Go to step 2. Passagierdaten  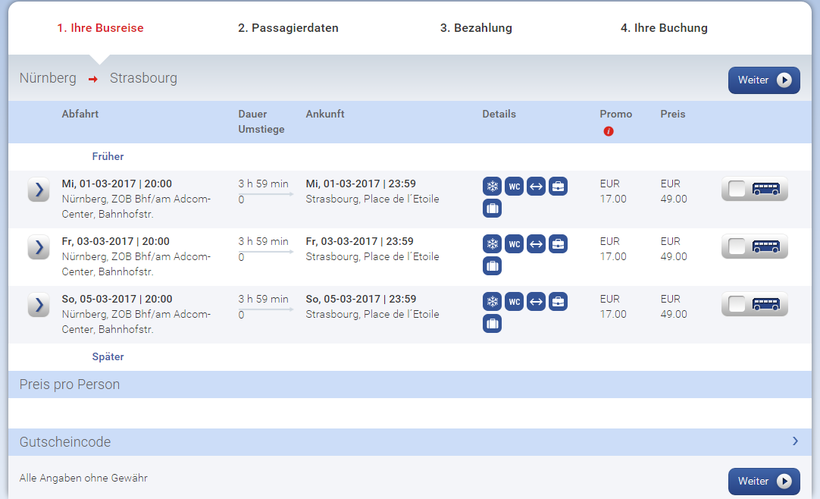(288, 28)
